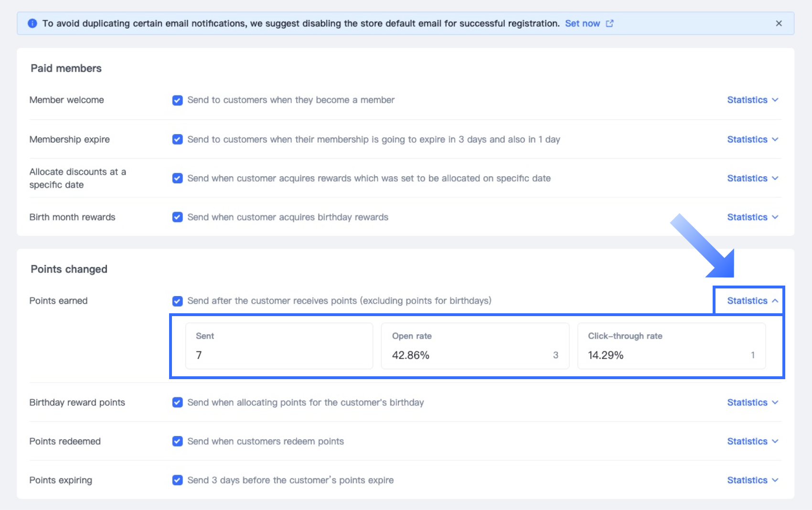Viewport: 812px width, 510px height.
Task: Uncheck the Points redeemed email checkbox
Action: pyautogui.click(x=177, y=441)
